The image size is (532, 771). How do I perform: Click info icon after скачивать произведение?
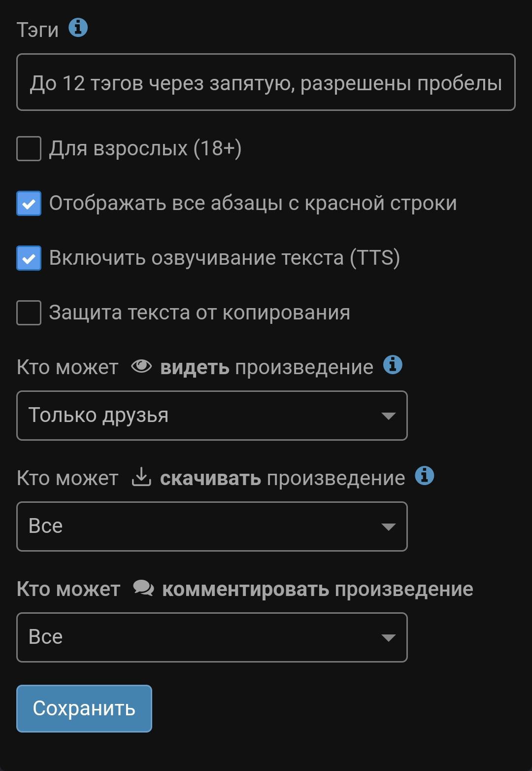pos(424,476)
